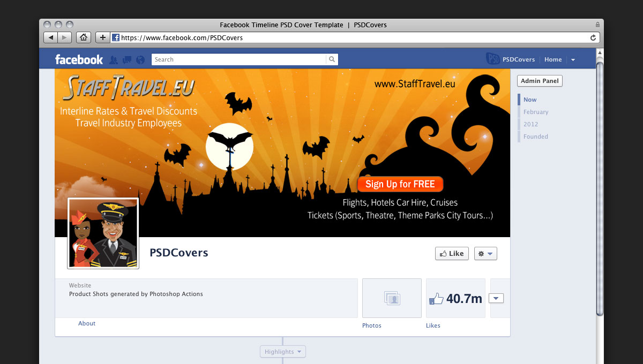Click the Likes link

tap(433, 325)
